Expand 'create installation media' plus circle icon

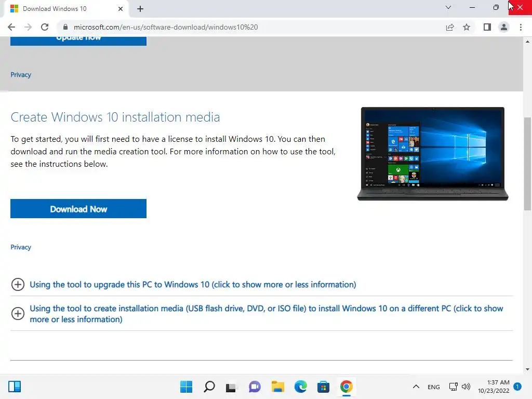pos(18,313)
